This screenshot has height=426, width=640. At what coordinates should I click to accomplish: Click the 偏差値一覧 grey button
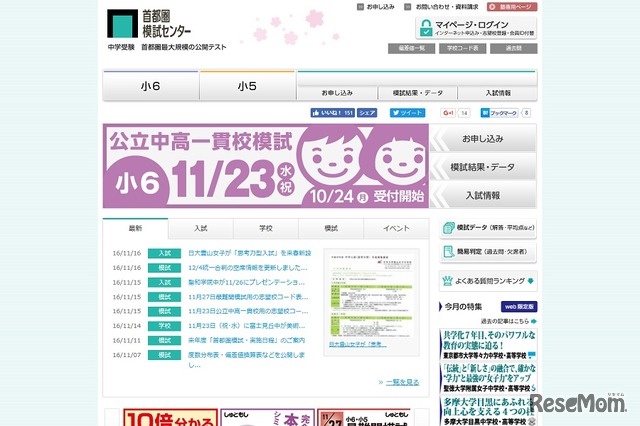[411, 48]
